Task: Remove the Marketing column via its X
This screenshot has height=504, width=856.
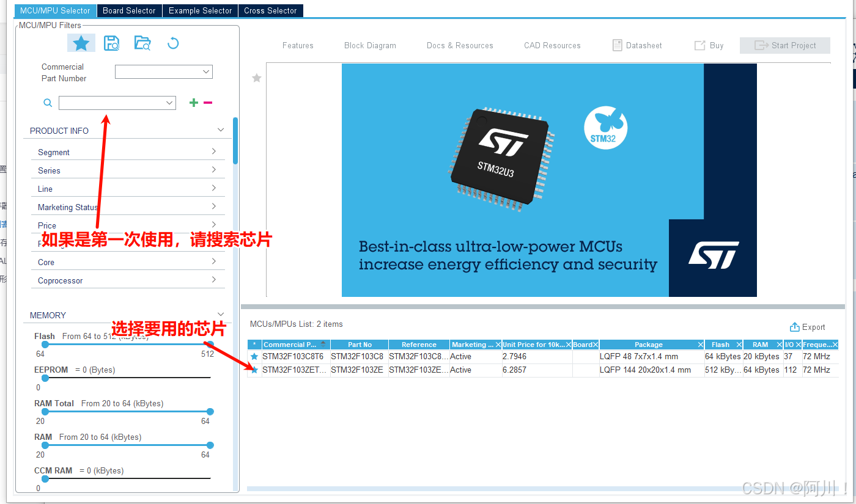Action: coord(498,345)
